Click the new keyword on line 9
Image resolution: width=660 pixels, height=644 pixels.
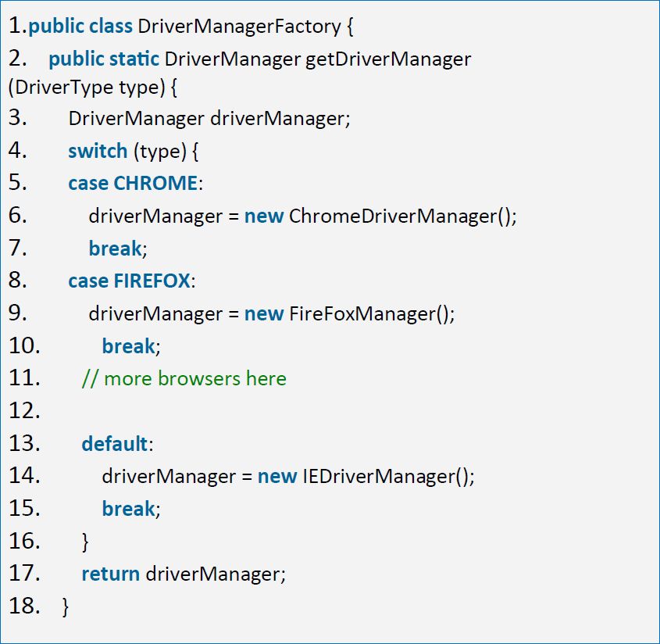pyautogui.click(x=264, y=314)
